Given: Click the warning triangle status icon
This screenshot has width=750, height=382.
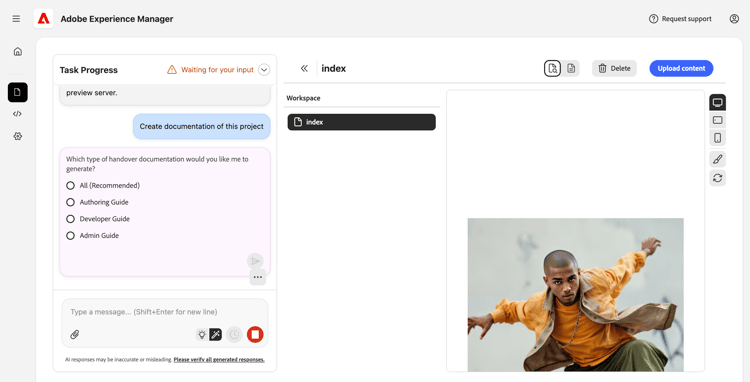Looking at the screenshot, I should (172, 70).
